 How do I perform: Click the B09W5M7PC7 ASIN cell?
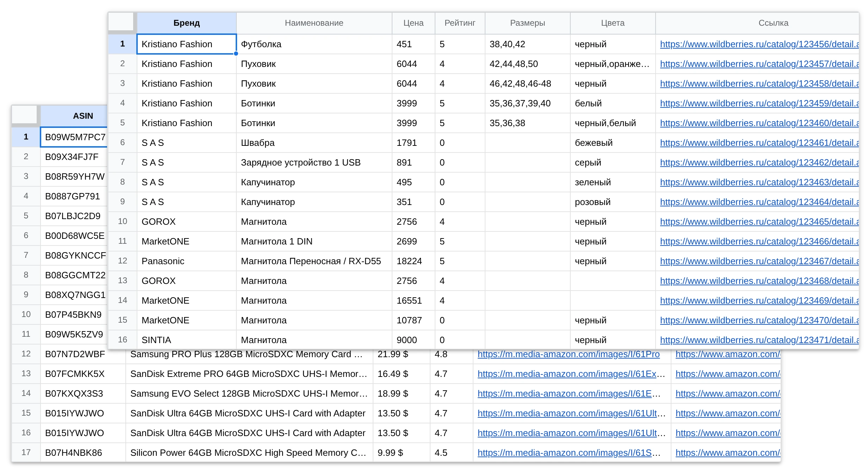coord(74,137)
